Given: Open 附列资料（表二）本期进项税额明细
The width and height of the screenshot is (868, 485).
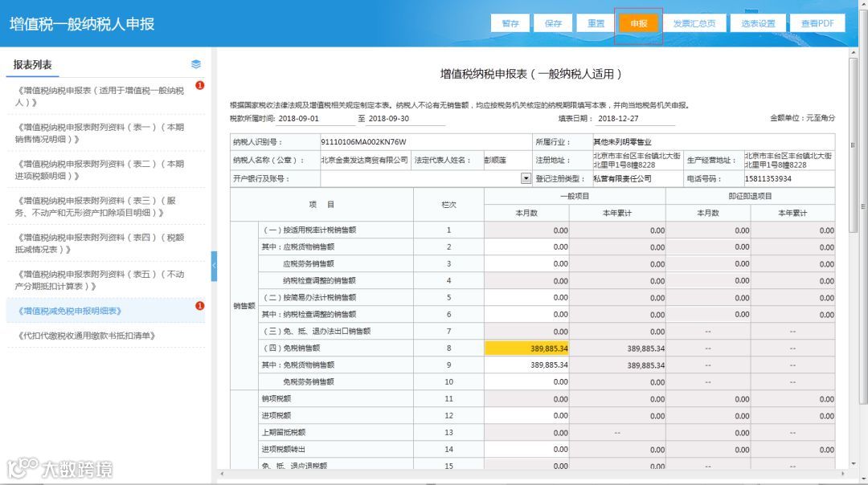Looking at the screenshot, I should pyautogui.click(x=100, y=169).
